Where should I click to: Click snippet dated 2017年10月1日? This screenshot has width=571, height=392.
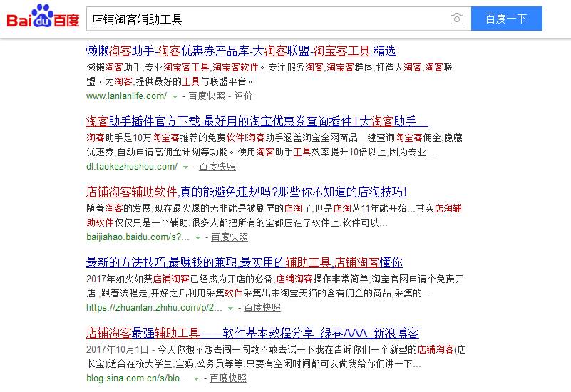point(276,356)
